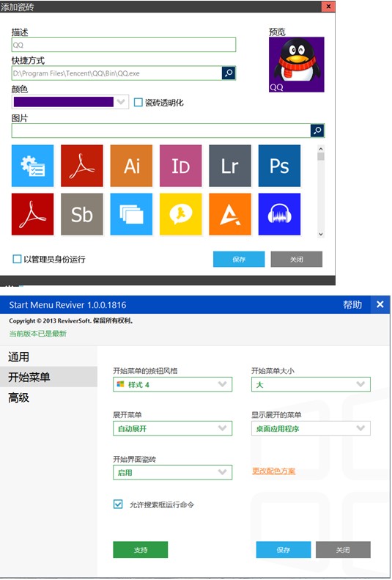This screenshot has width=392, height=580.
Task: Select the 开始菜单 tab
Action: tap(48, 377)
